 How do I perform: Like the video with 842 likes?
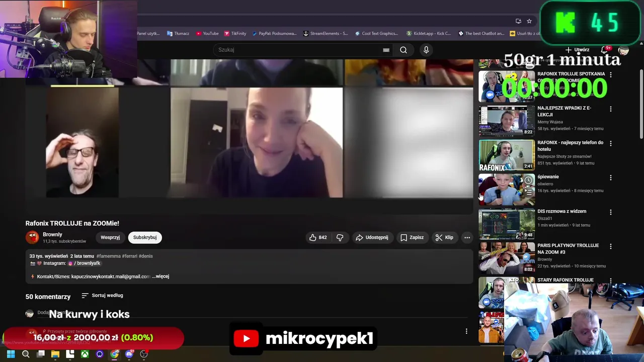(x=318, y=237)
